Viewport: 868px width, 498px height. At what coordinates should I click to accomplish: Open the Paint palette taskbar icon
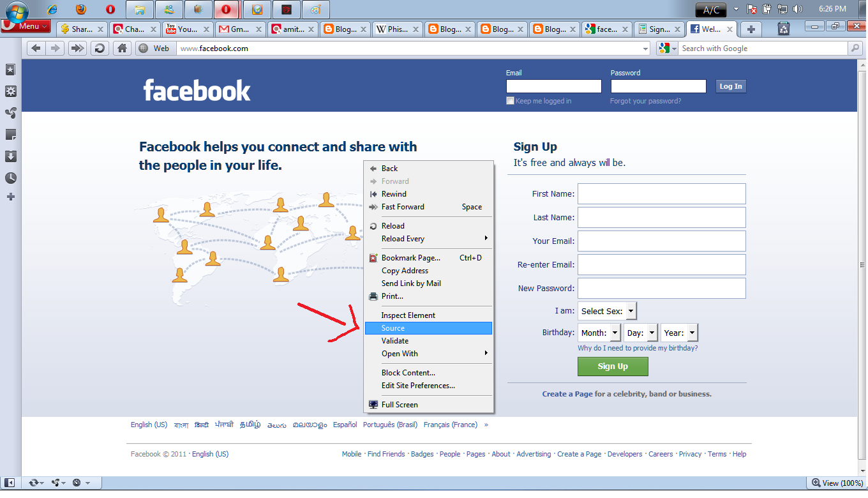click(315, 10)
